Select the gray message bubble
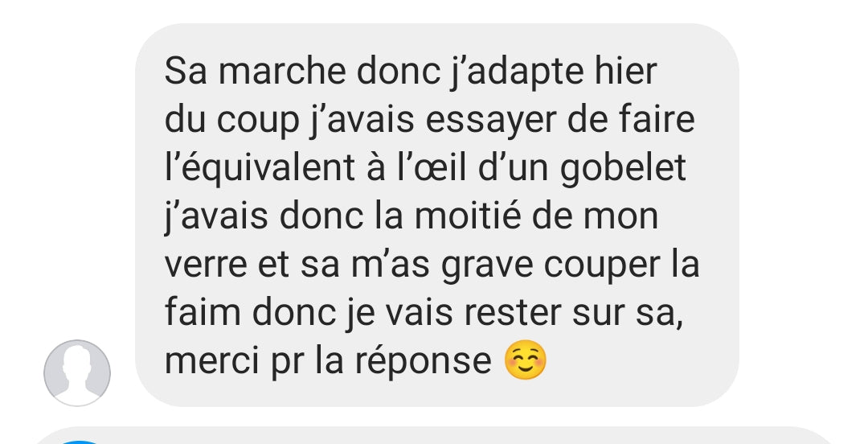The image size is (868, 444). 436,215
